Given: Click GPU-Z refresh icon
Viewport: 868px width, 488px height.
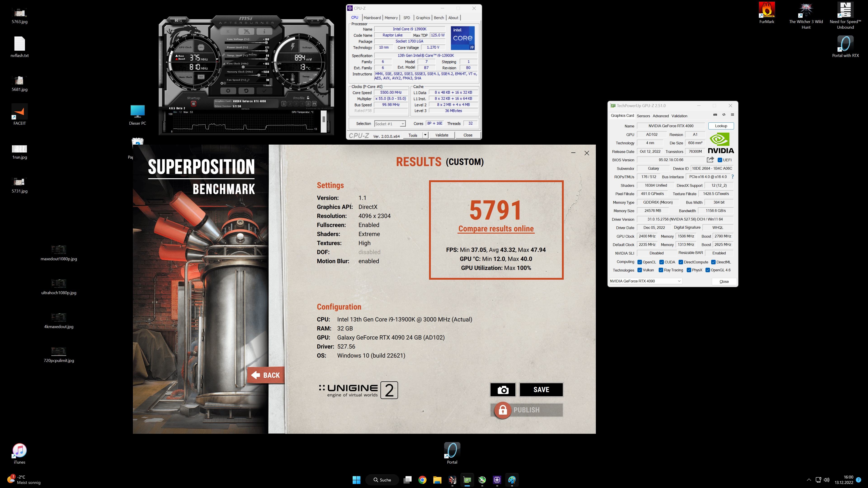Looking at the screenshot, I should point(724,115).
